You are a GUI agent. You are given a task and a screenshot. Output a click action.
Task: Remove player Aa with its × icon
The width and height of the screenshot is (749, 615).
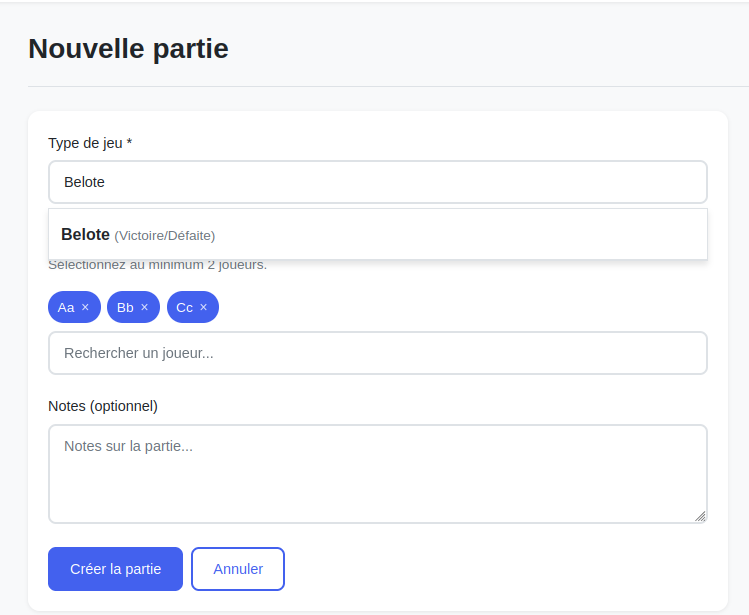(85, 307)
